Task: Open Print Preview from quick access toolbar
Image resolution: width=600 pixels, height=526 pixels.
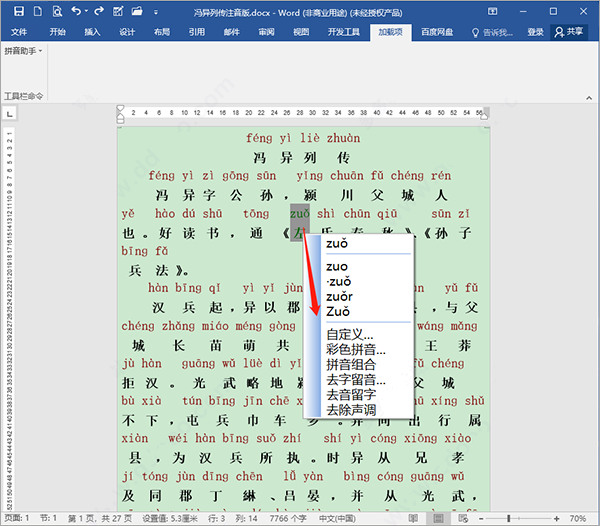Action: pyautogui.click(x=57, y=11)
